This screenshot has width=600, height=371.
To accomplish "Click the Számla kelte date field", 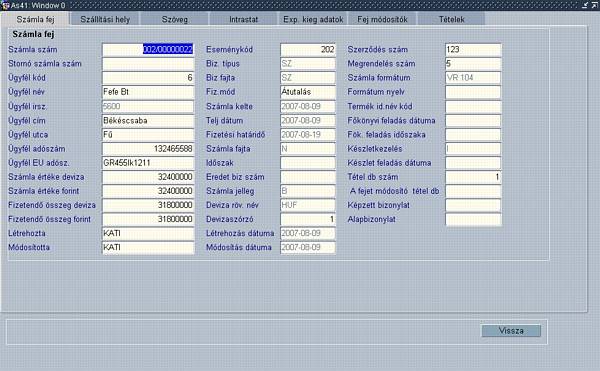I will pyautogui.click(x=308, y=106).
